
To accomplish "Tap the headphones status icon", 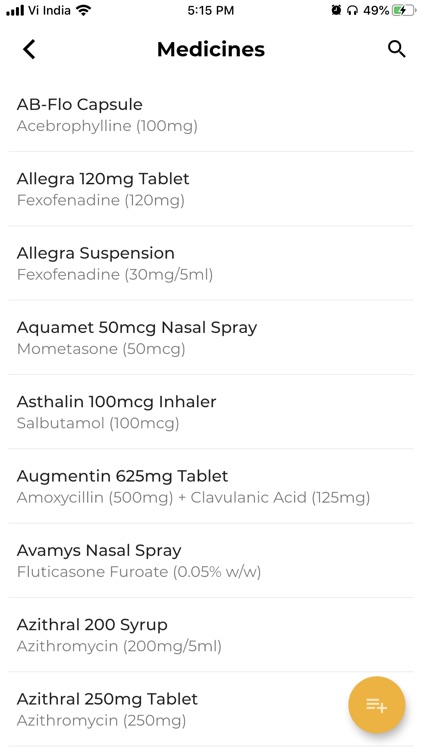I will tap(352, 10).
